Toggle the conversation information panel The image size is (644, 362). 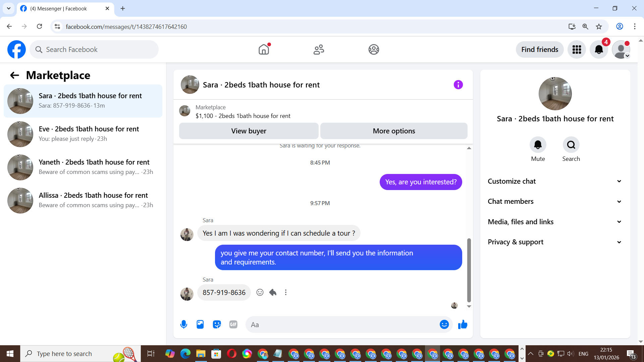pyautogui.click(x=458, y=85)
